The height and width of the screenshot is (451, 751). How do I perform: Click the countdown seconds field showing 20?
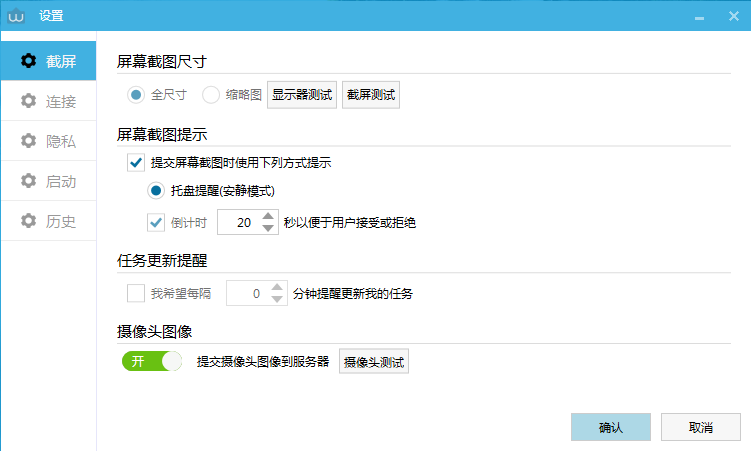coord(238,222)
